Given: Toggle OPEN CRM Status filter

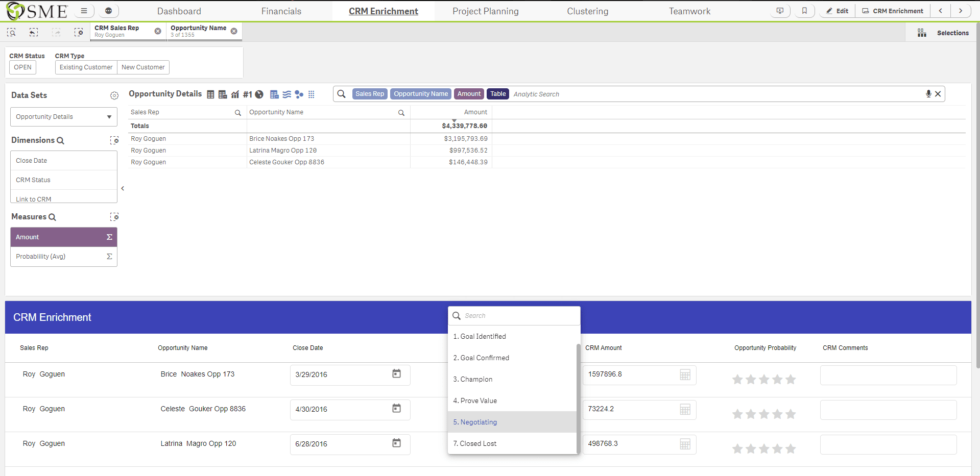Looking at the screenshot, I should 22,67.
